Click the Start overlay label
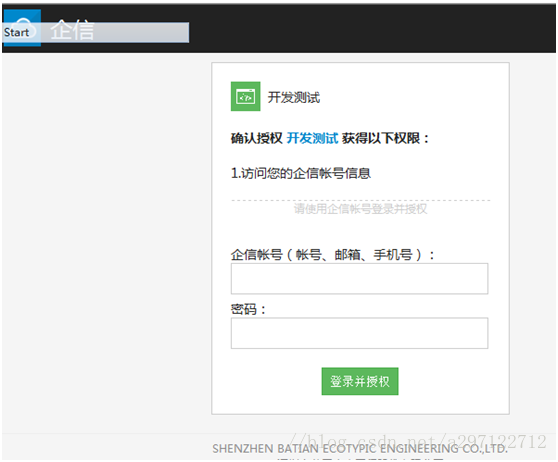 16,32
